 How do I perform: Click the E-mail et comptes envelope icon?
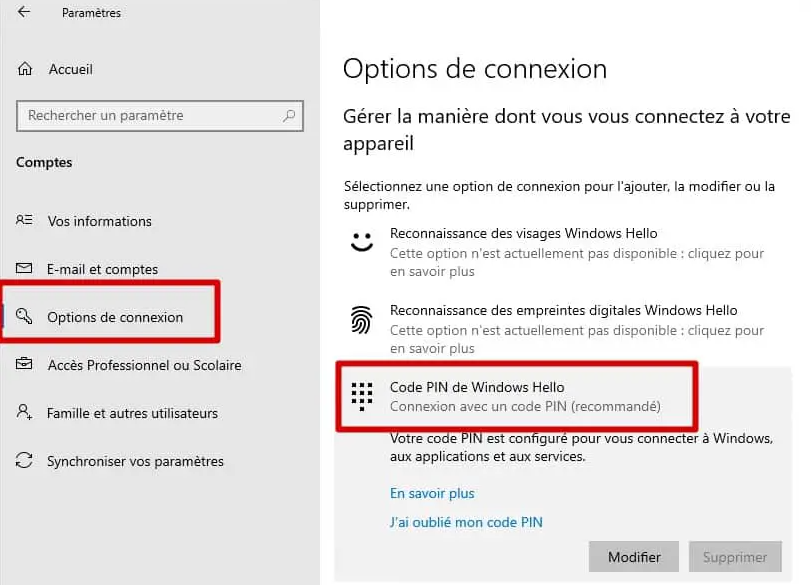(25, 269)
